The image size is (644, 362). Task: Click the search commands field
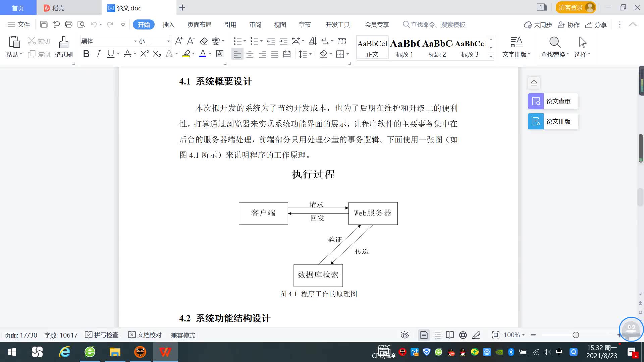tap(434, 25)
